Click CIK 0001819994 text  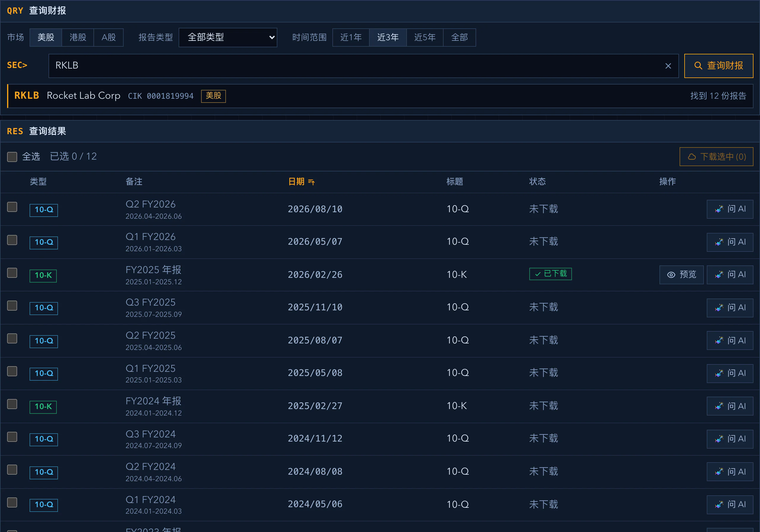[161, 96]
